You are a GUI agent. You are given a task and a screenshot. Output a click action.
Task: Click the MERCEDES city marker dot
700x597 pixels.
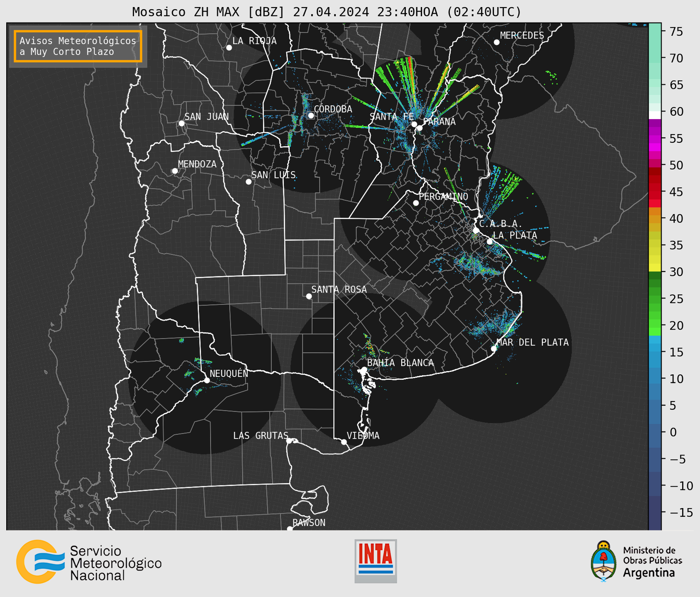497,42
